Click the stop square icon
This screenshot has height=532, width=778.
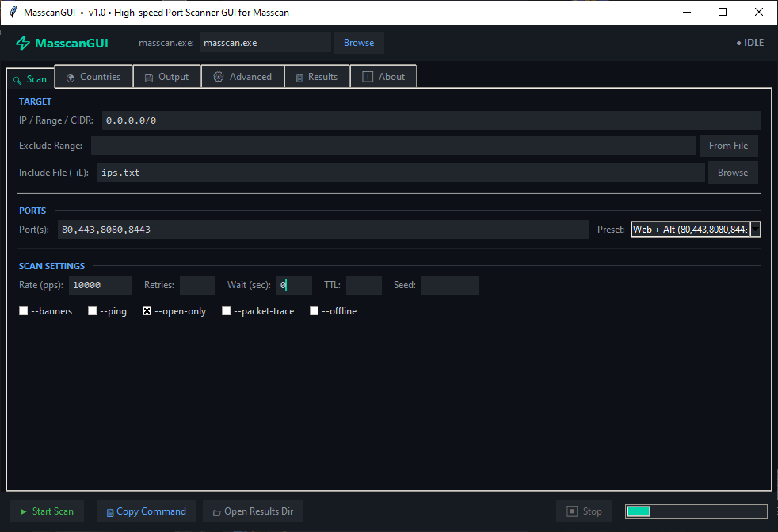pos(572,511)
